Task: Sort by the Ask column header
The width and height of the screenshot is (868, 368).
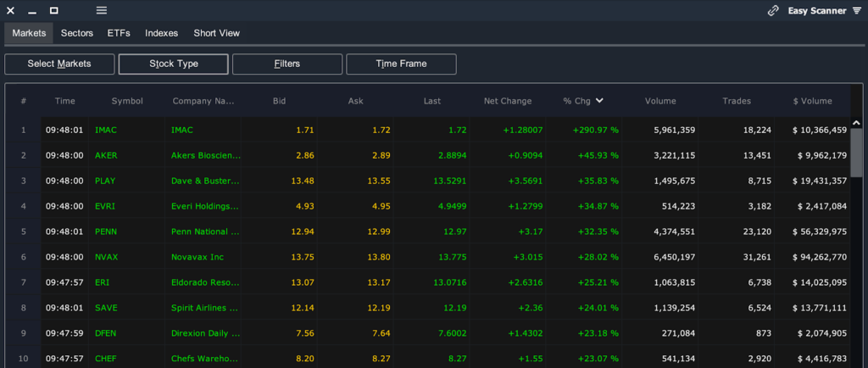Action: [x=355, y=101]
